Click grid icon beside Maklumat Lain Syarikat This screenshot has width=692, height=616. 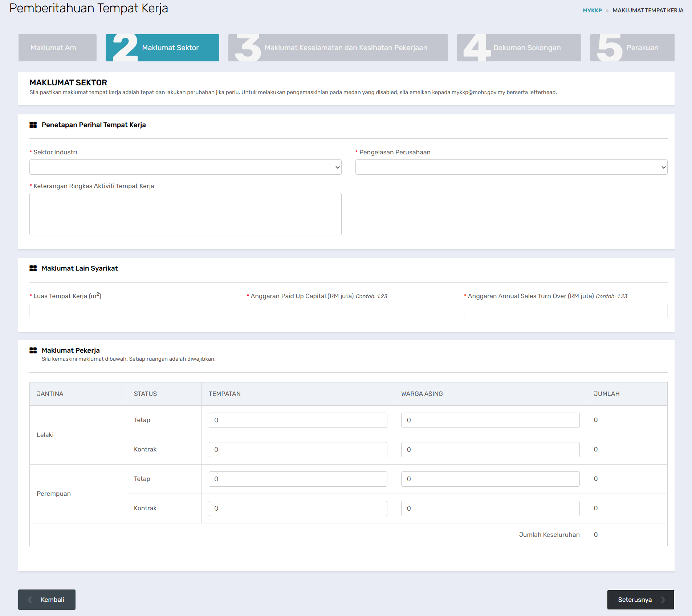point(33,268)
